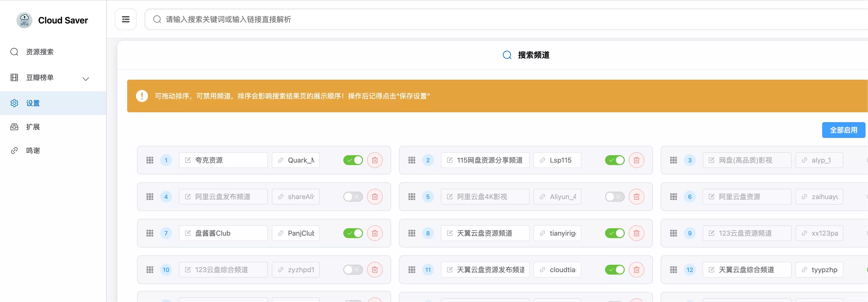Grab drag handle of channel 7 盘酱酱Club
The width and height of the screenshot is (868, 302).
point(150,233)
